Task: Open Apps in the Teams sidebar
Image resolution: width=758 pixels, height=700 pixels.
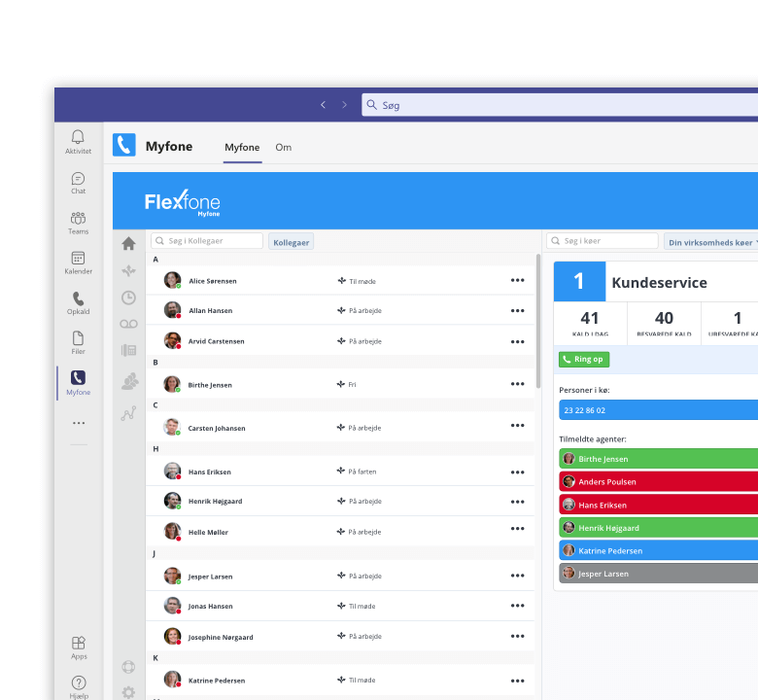Action: coord(78,647)
